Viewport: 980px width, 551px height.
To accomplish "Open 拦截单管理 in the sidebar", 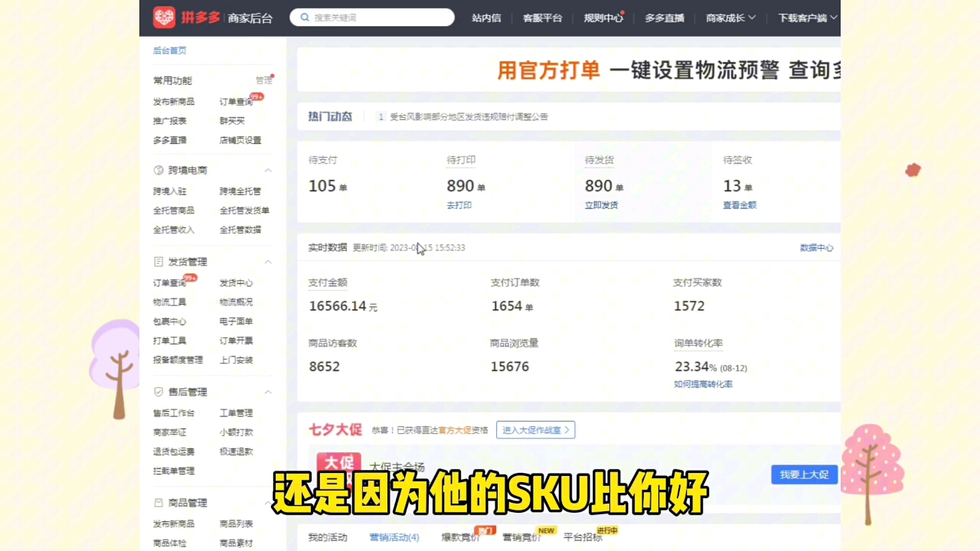I will 174,471.
